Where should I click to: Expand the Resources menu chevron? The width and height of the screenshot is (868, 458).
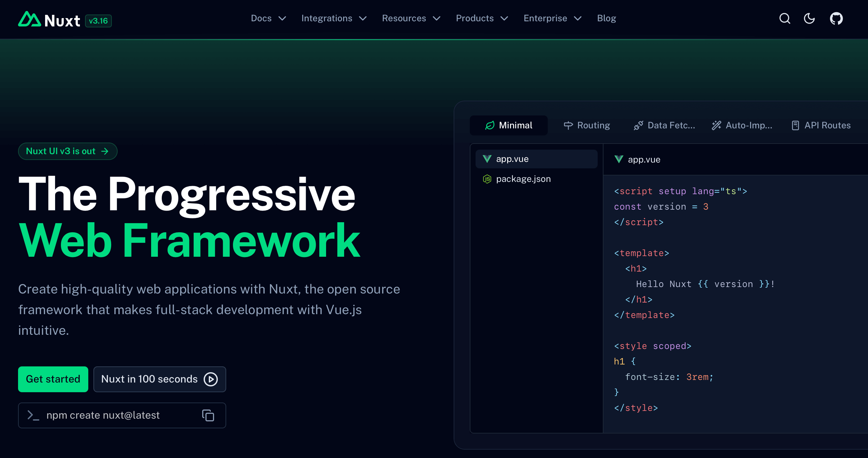(436, 18)
